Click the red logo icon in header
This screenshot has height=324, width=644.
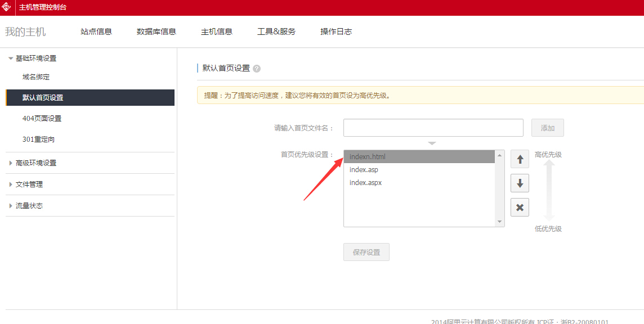click(7, 7)
